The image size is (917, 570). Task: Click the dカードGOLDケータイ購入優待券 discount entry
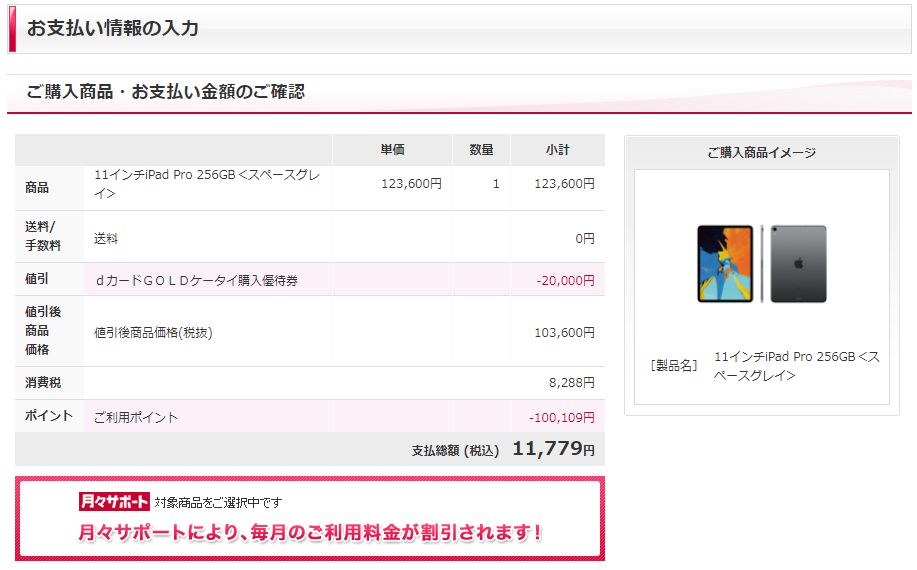pyautogui.click(x=196, y=281)
